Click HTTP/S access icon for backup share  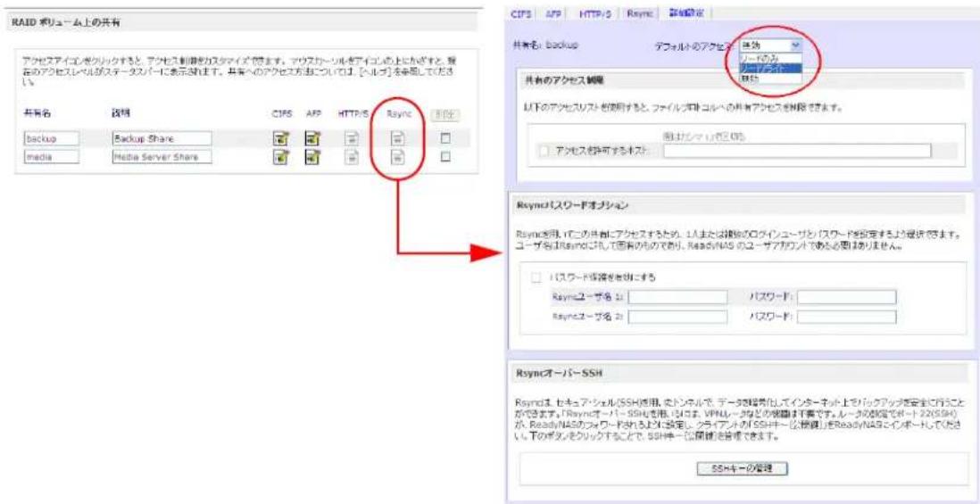tap(353, 138)
